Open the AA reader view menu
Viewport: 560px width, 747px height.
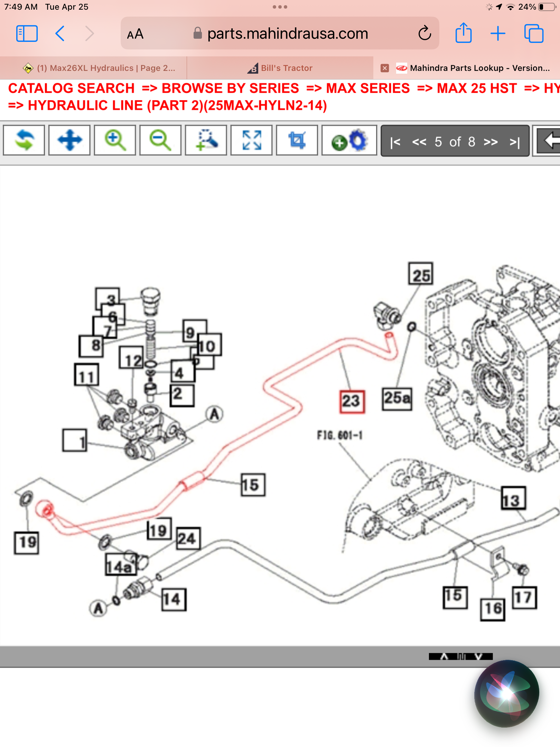pos(135,34)
